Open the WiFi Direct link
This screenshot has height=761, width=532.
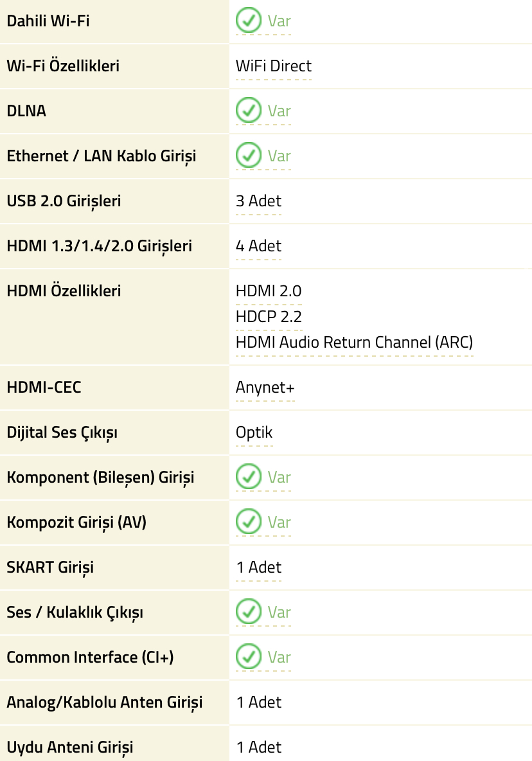274,66
